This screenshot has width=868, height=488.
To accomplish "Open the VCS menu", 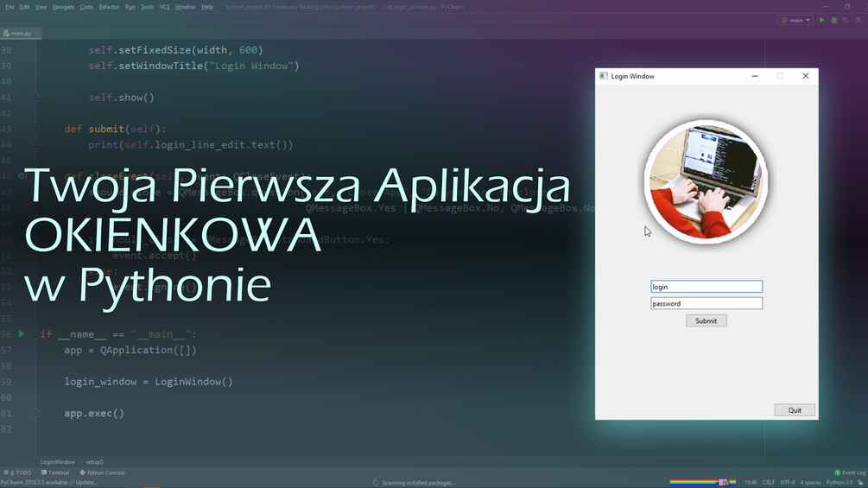I will coord(164,7).
